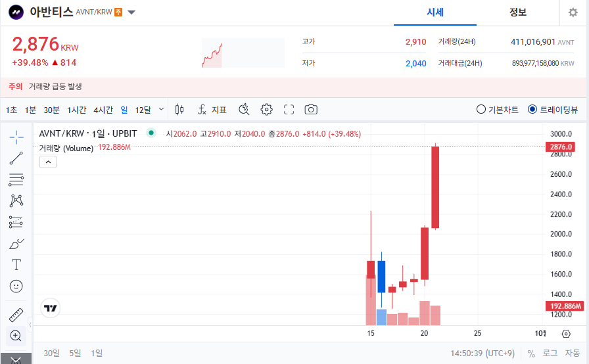Select the brush drawing tool

16,244
